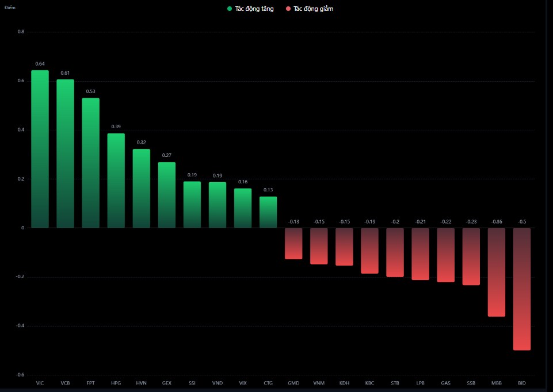Pick the HPG bar valued 0.39
This screenshot has height=392, width=553.
click(116, 180)
